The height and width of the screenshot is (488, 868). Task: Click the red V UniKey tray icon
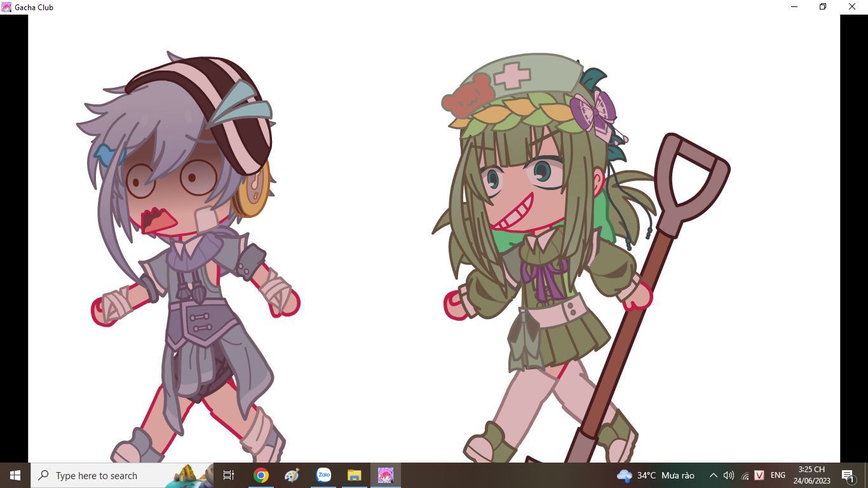(x=759, y=475)
